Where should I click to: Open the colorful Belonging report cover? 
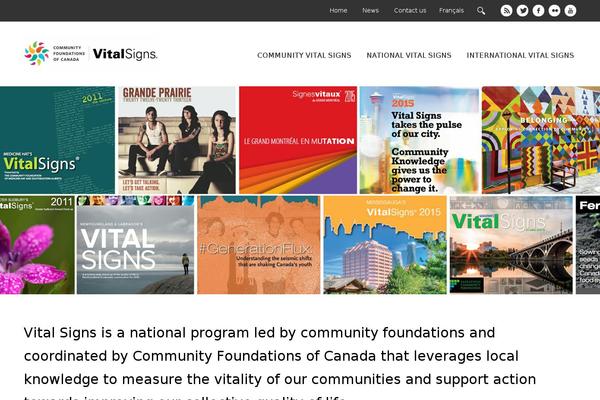(541, 140)
